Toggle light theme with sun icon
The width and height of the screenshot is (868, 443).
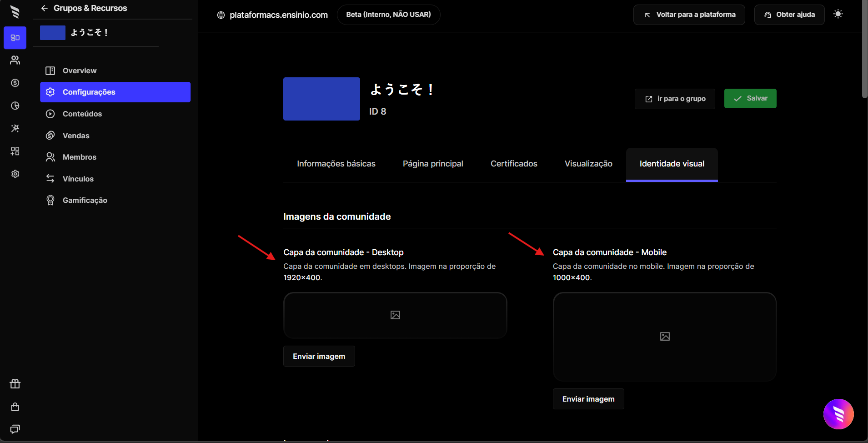click(838, 14)
